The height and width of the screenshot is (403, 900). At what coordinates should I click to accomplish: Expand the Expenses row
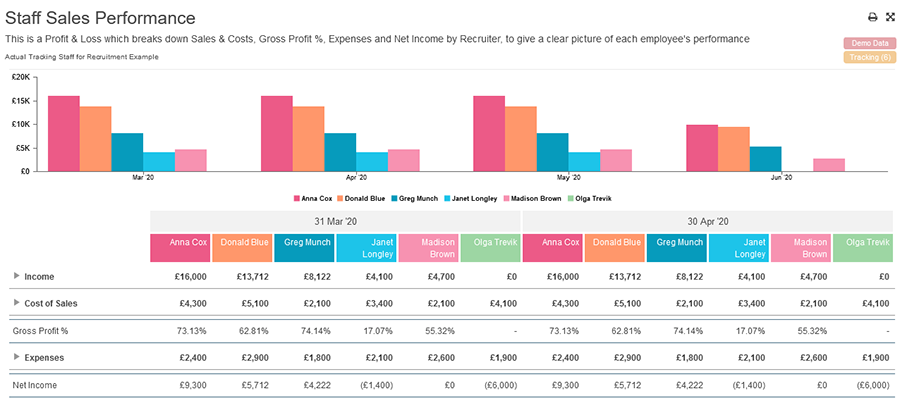point(17,356)
